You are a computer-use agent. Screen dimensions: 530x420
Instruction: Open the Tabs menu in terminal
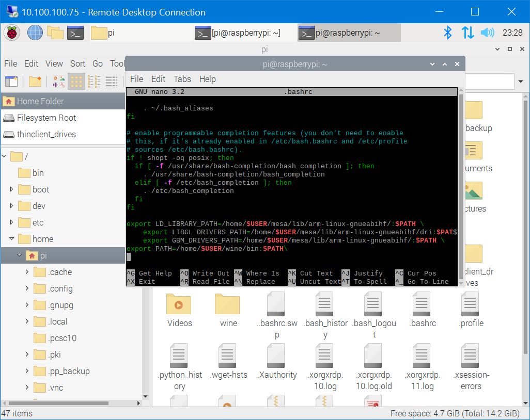coord(182,79)
